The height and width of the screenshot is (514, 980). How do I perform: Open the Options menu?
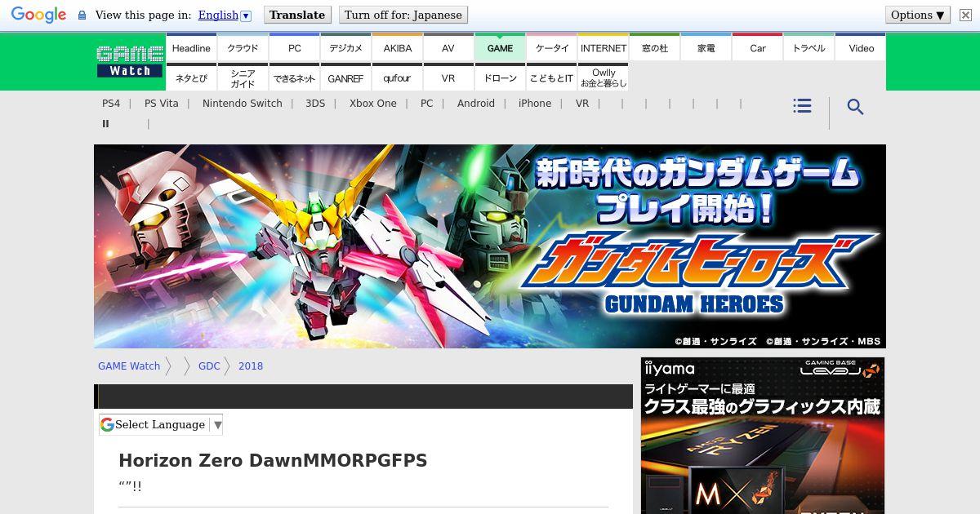point(918,15)
